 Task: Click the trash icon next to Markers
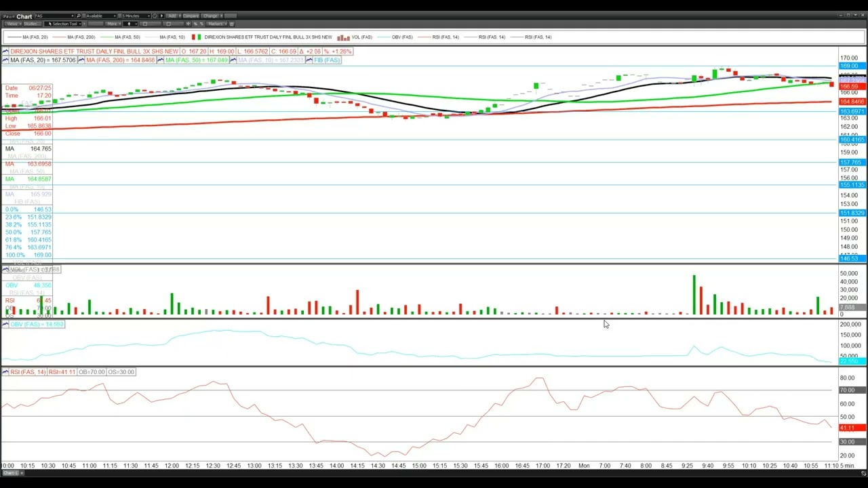[x=231, y=24]
